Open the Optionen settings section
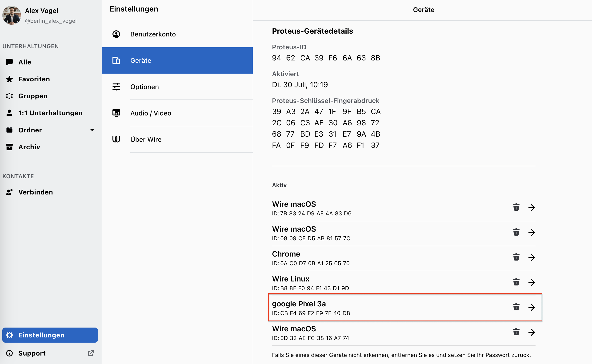The height and width of the screenshot is (364, 592). (177, 87)
